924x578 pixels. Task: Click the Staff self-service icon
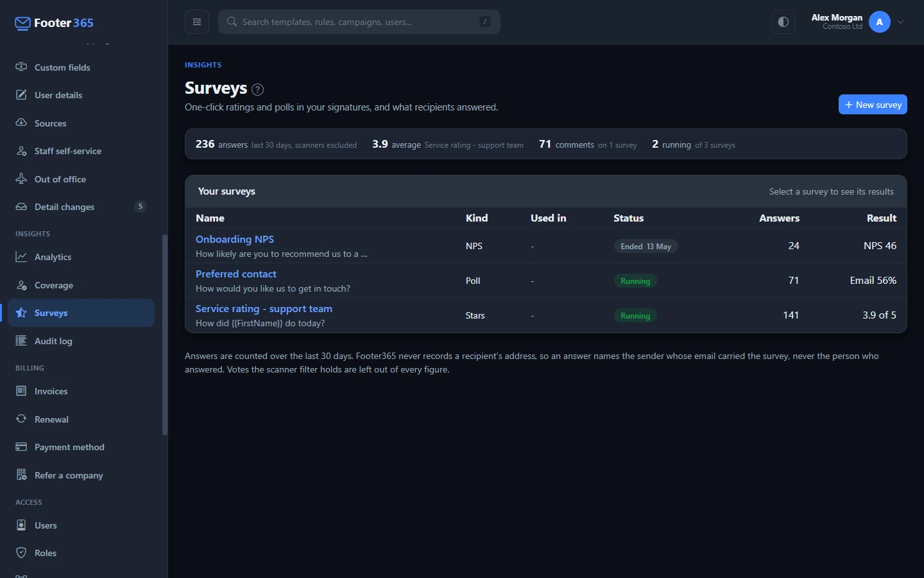pyautogui.click(x=21, y=151)
